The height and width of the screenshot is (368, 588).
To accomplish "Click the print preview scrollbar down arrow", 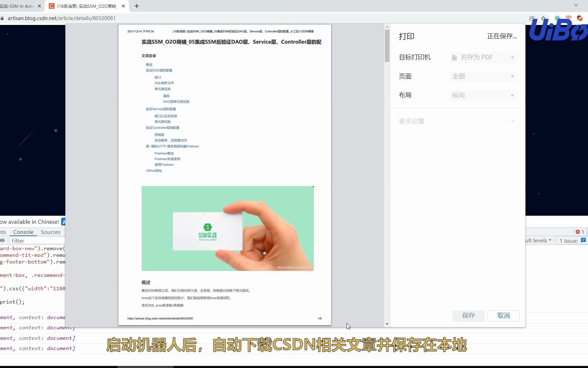I will coord(387,324).
